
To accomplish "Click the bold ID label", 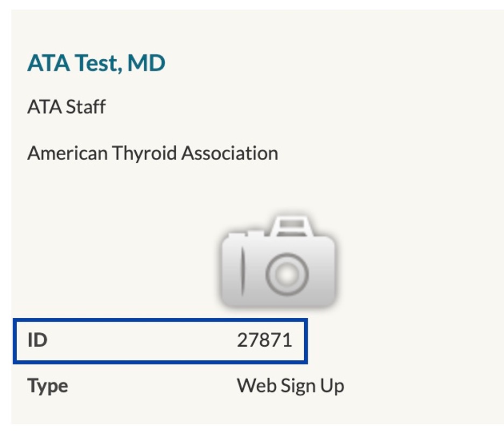I will pos(37,340).
